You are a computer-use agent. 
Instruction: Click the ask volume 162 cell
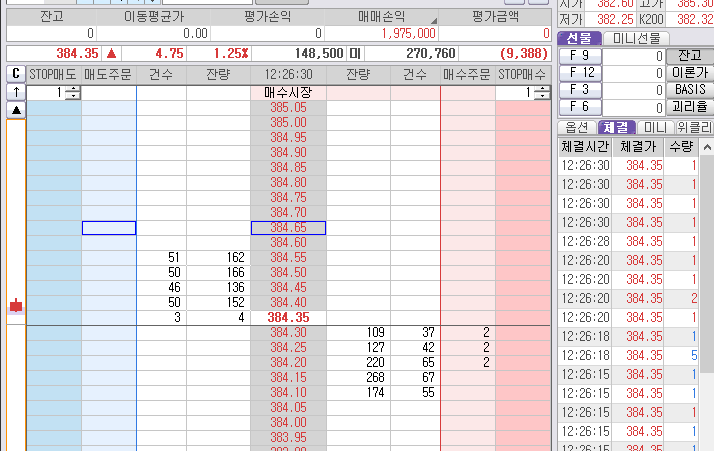coord(218,258)
